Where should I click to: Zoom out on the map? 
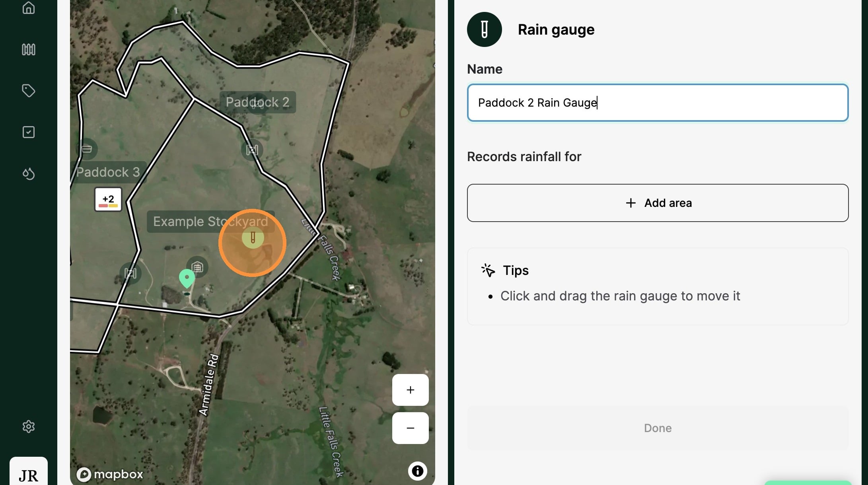click(x=410, y=428)
